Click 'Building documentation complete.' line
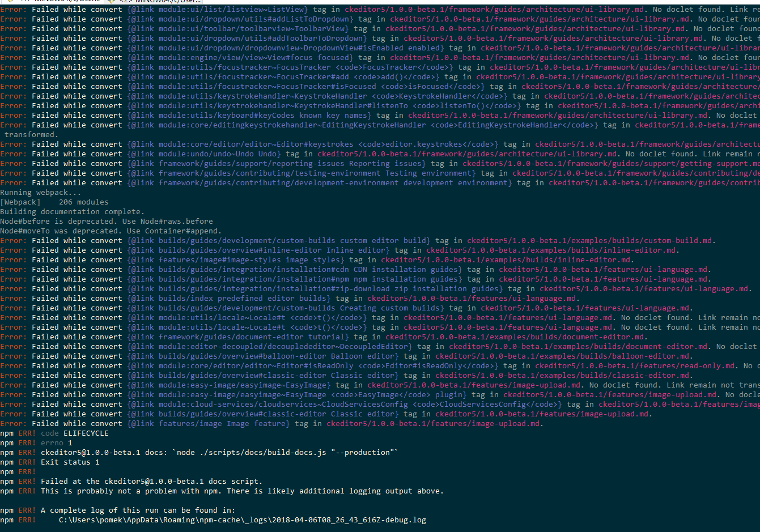Screen dimensions: 760x532 point(73,212)
